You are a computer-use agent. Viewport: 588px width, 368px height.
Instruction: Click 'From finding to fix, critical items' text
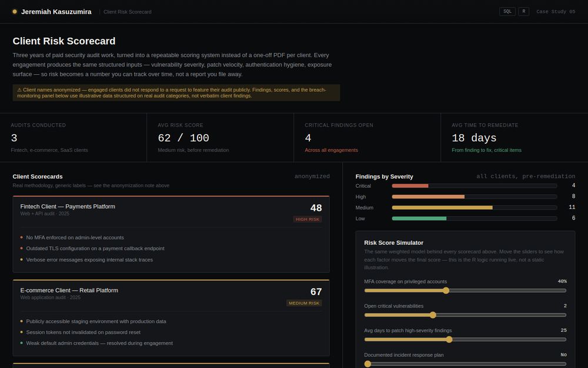pyautogui.click(x=486, y=150)
